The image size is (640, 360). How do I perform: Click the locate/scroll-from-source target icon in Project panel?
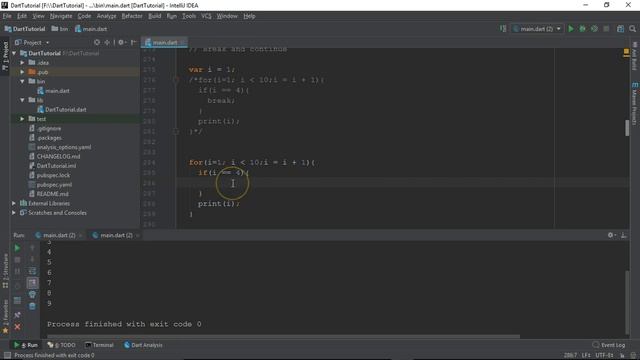point(97,42)
